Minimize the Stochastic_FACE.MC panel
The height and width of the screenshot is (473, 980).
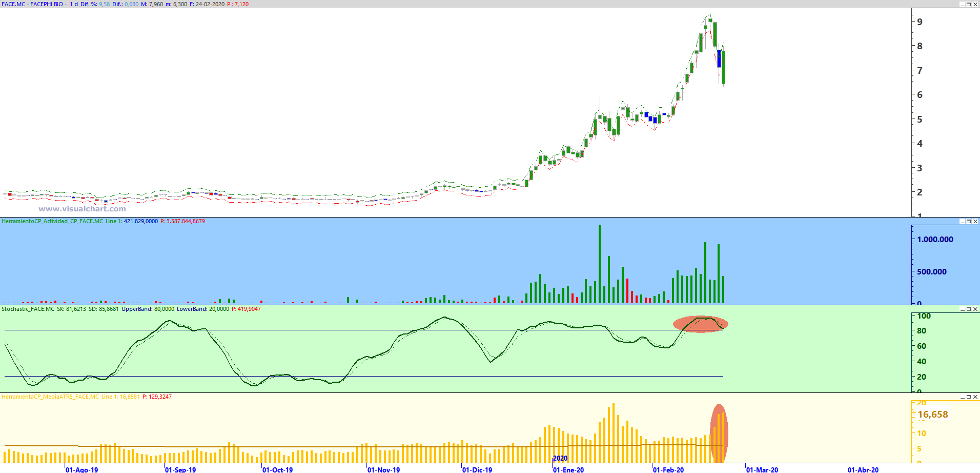tap(962, 309)
